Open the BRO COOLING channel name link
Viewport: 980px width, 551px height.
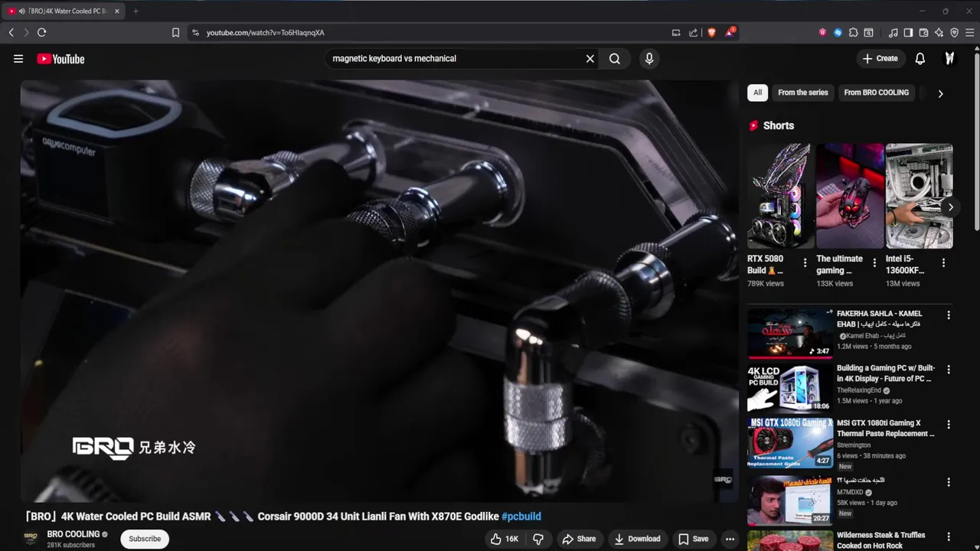pyautogui.click(x=73, y=534)
